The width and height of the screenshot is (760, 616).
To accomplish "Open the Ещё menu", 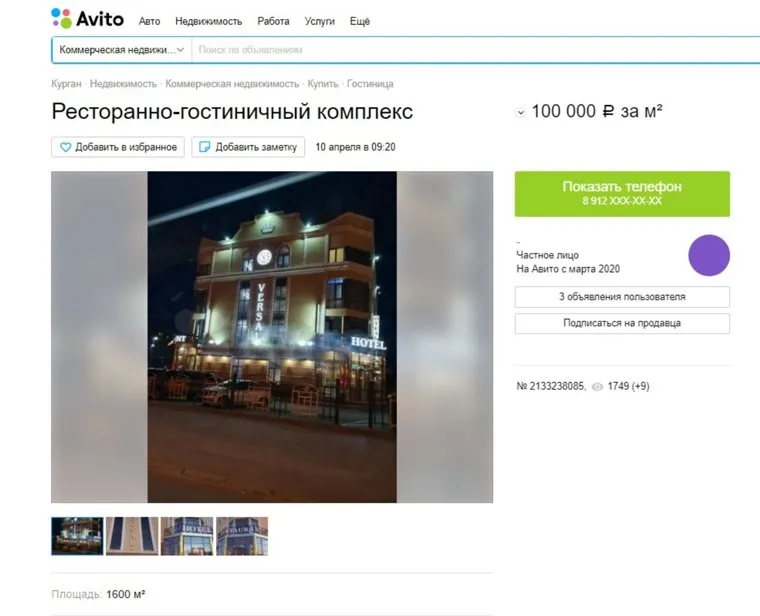I will [360, 21].
